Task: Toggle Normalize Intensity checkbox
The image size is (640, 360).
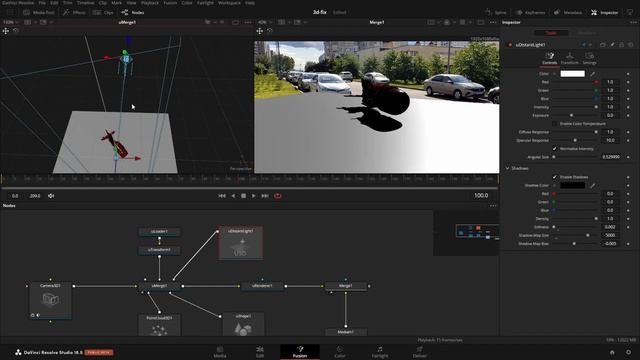Action: (x=554, y=149)
